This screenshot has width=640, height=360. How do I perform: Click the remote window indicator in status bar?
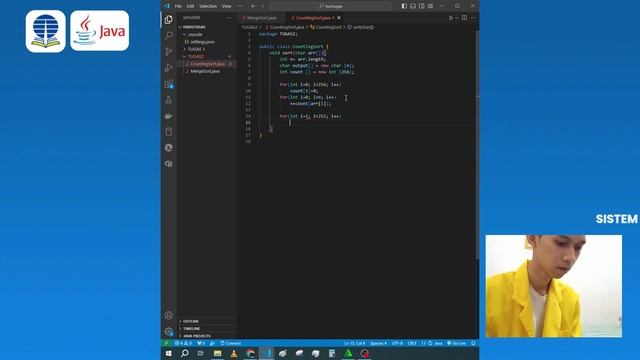[x=167, y=343]
